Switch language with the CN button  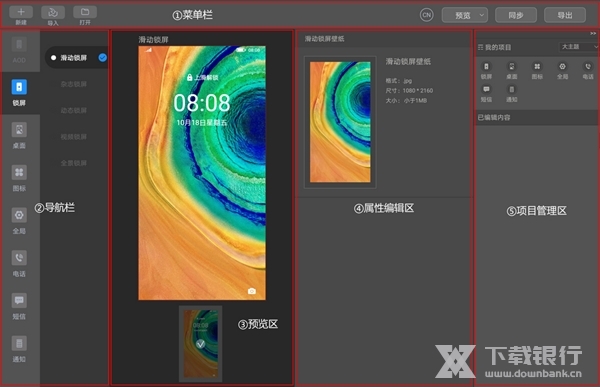tap(426, 15)
